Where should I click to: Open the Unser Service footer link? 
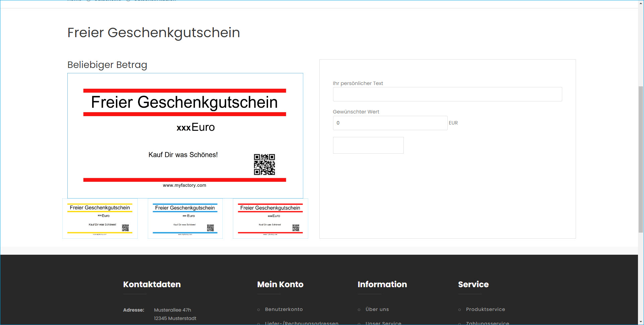(x=383, y=323)
